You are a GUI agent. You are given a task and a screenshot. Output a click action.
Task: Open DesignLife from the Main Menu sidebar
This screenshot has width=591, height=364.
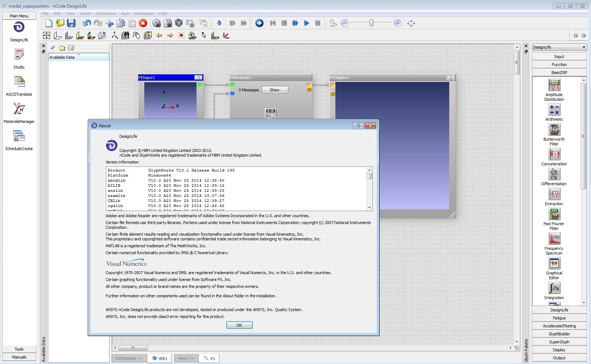19,31
